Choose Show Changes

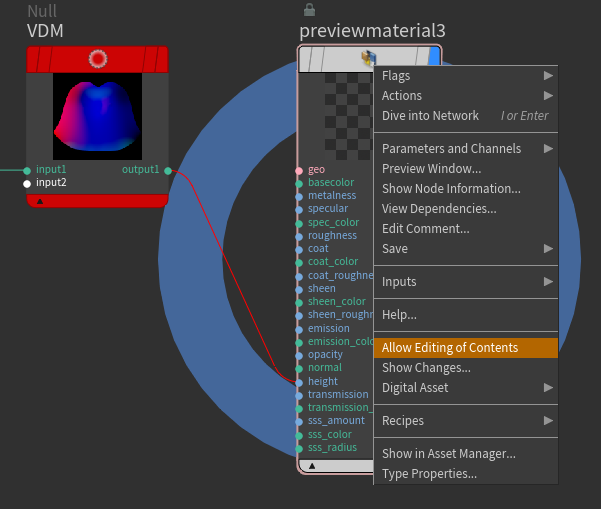(466, 368)
